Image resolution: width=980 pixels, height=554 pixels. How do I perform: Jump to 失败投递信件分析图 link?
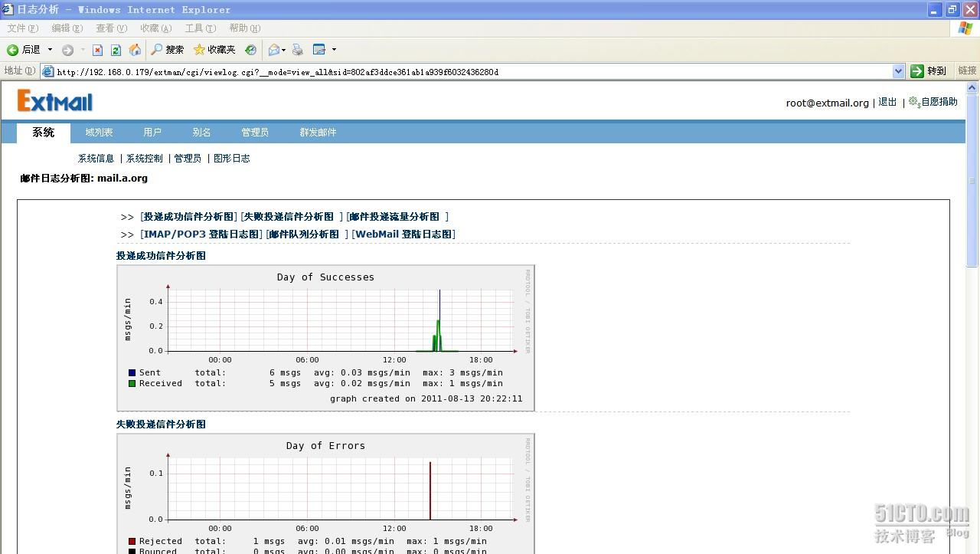(x=289, y=217)
